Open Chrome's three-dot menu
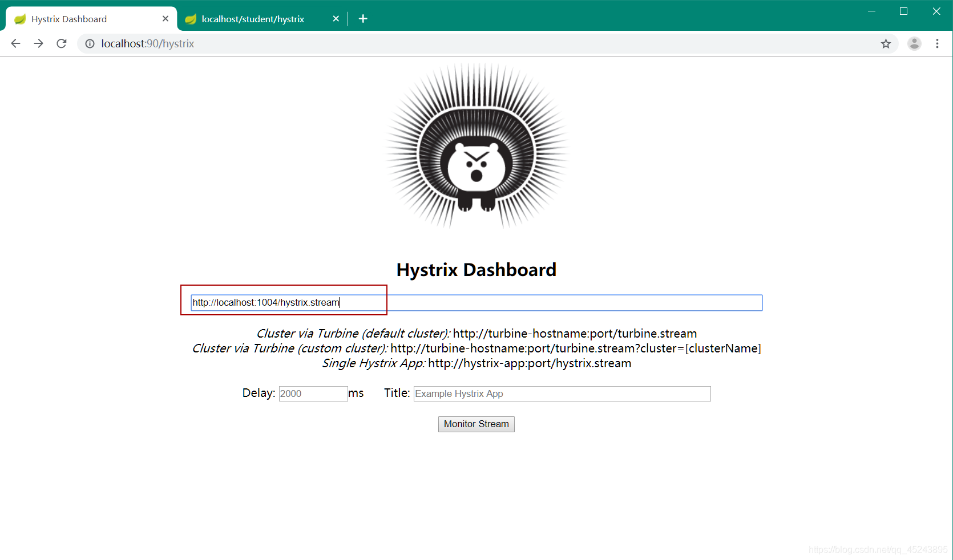The height and width of the screenshot is (560, 953). click(937, 43)
